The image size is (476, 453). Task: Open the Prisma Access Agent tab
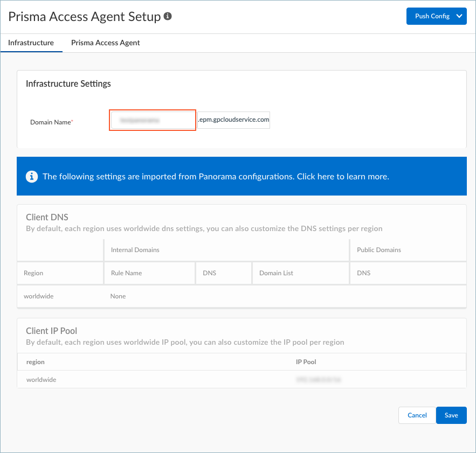pos(106,43)
